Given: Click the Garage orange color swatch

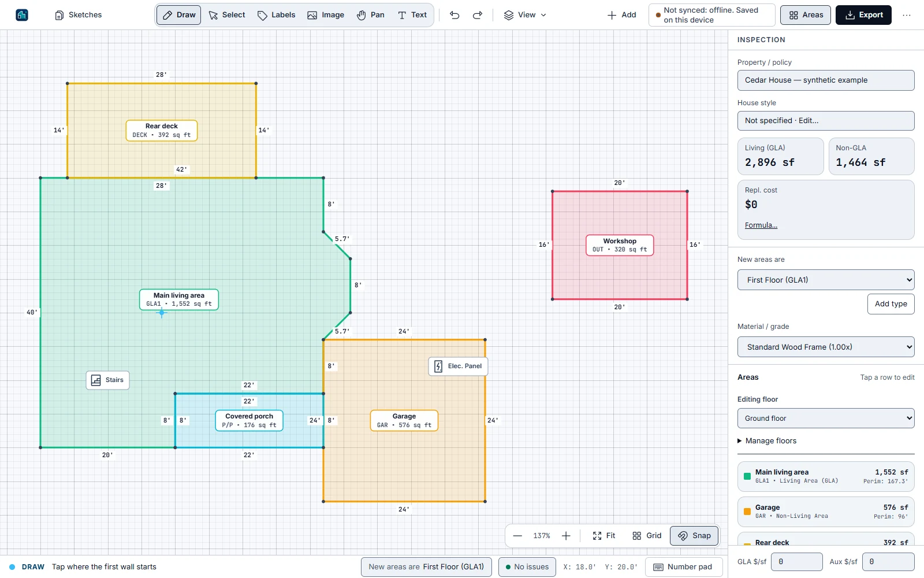Looking at the screenshot, I should (747, 512).
